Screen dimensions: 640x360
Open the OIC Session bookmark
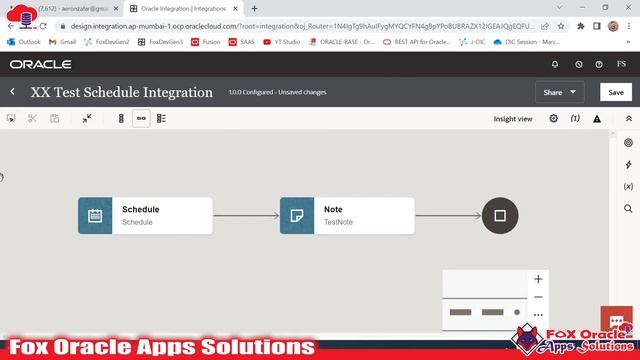pyautogui.click(x=527, y=42)
